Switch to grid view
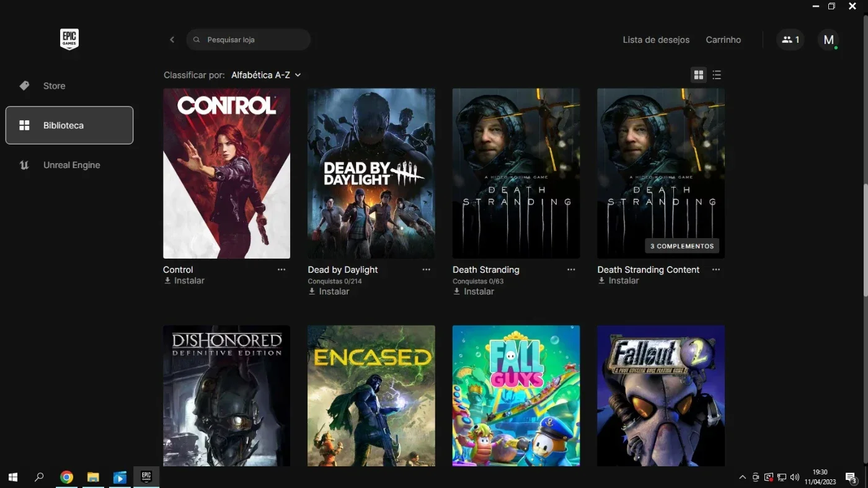 point(699,75)
